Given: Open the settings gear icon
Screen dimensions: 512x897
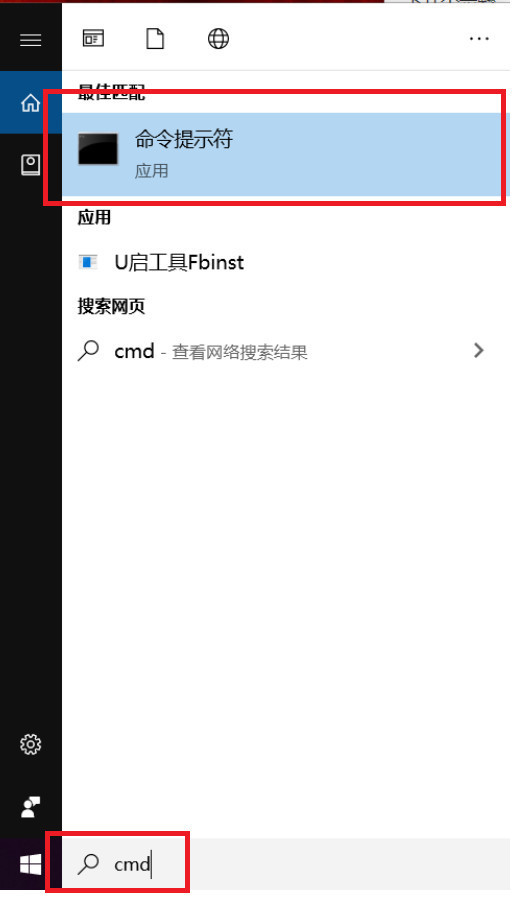Looking at the screenshot, I should pos(30,744).
